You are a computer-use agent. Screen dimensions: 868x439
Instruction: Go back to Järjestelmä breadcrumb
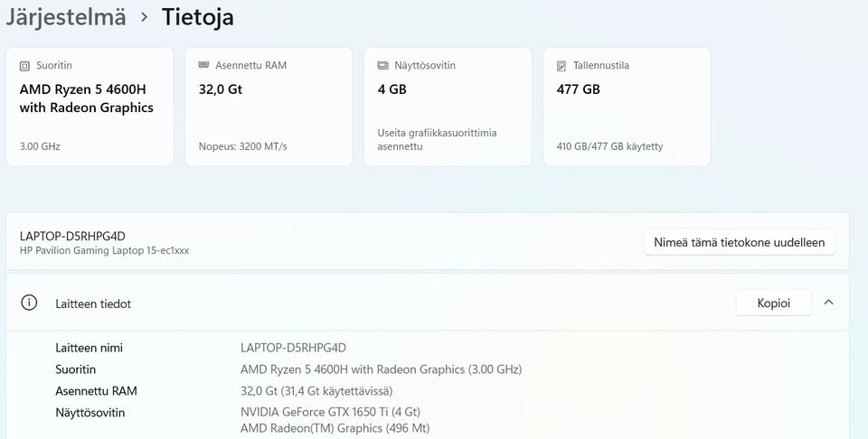[x=66, y=18]
